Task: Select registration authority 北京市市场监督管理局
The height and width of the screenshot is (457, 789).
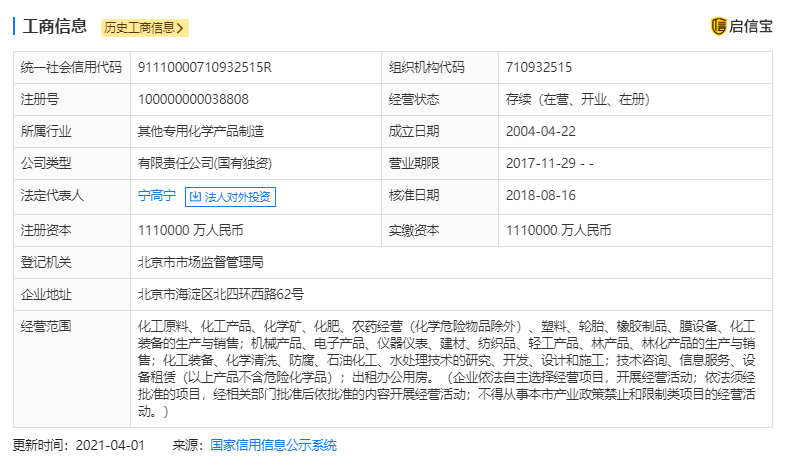Action: click(x=200, y=262)
